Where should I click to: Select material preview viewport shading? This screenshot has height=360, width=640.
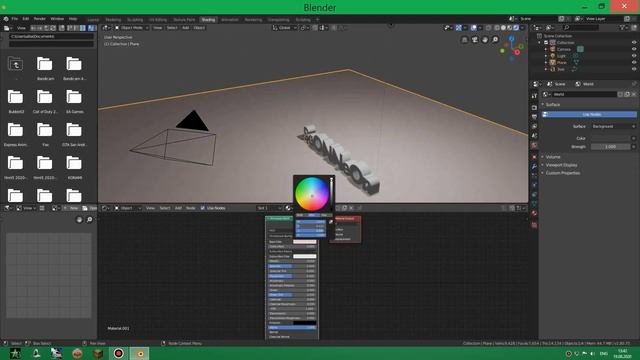coord(510,28)
